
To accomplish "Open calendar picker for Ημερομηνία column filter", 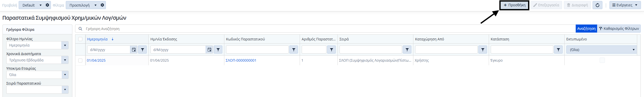I will pos(134,50).
